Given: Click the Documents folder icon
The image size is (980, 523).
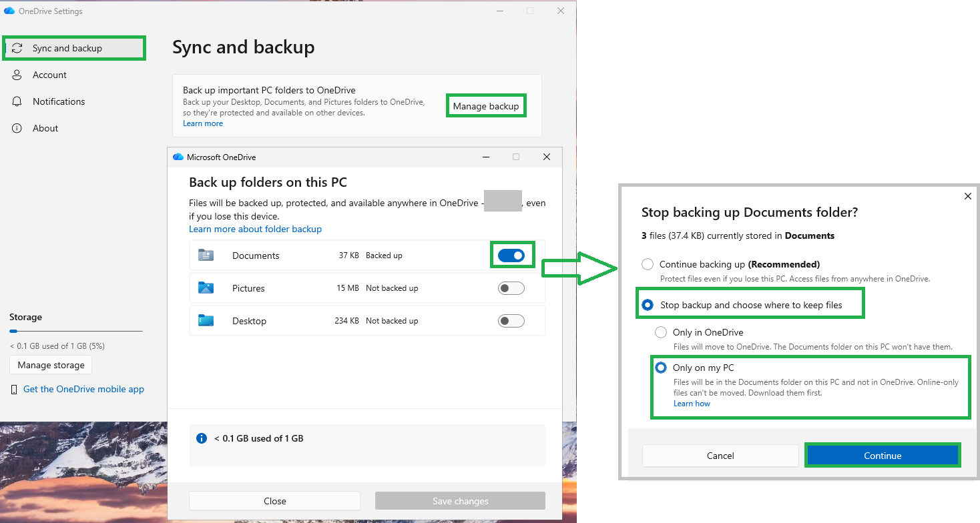Looking at the screenshot, I should point(206,255).
